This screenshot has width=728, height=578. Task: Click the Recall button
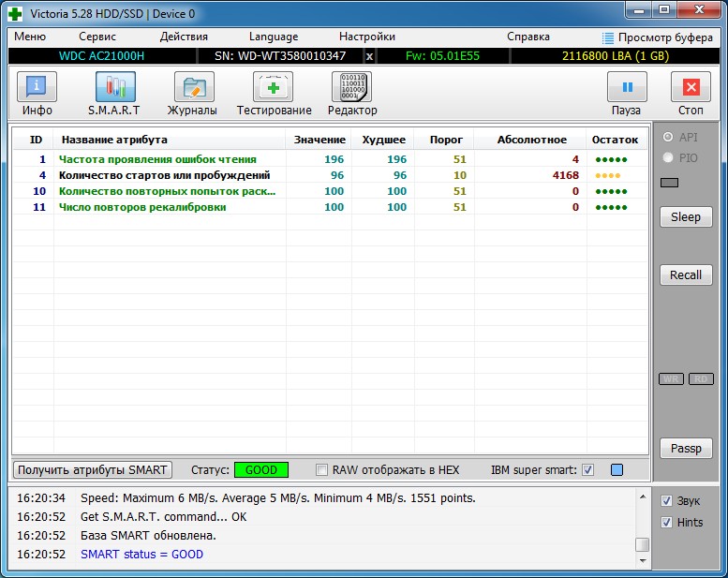(686, 274)
